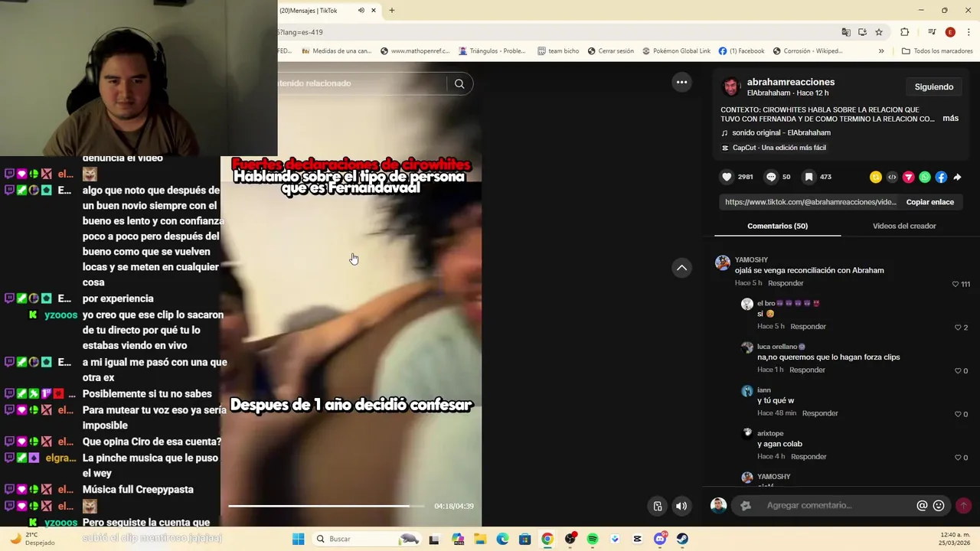The height and width of the screenshot is (551, 980).
Task: Open the 'team bicho' bookmark
Action: coord(558,51)
